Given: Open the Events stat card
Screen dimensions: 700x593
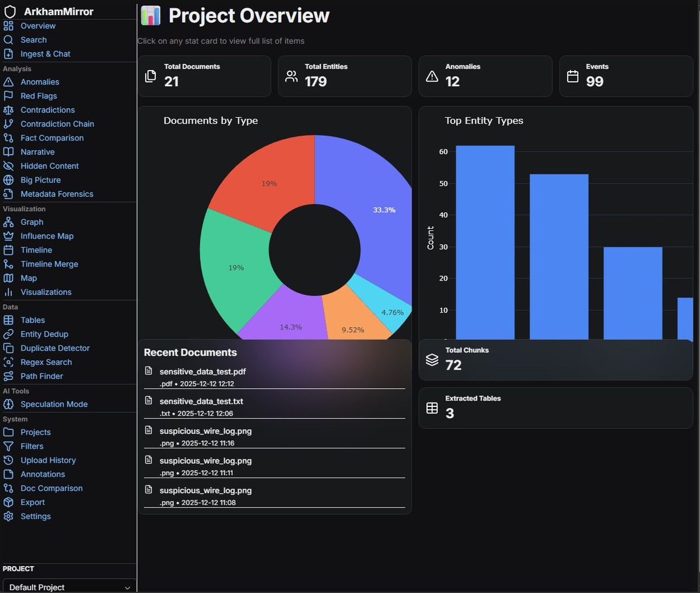Looking at the screenshot, I should click(x=626, y=76).
